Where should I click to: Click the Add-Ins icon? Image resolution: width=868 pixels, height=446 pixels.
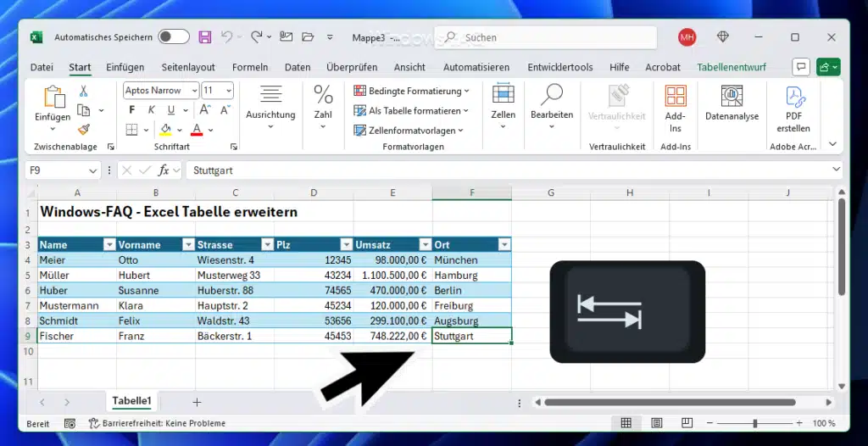(676, 95)
